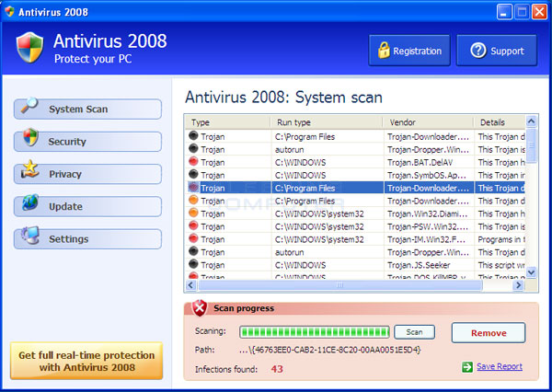The width and height of the screenshot is (552, 392).
Task: Click the Remove button
Action: [x=489, y=333]
